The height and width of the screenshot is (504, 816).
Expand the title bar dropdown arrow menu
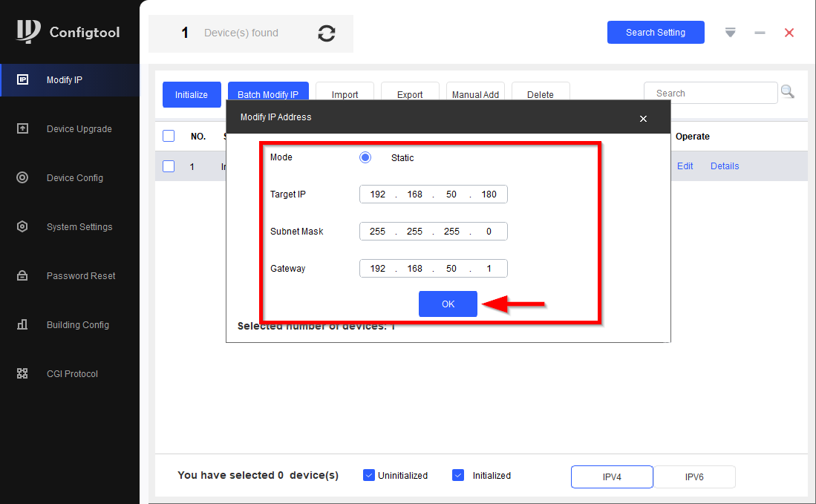click(x=730, y=33)
